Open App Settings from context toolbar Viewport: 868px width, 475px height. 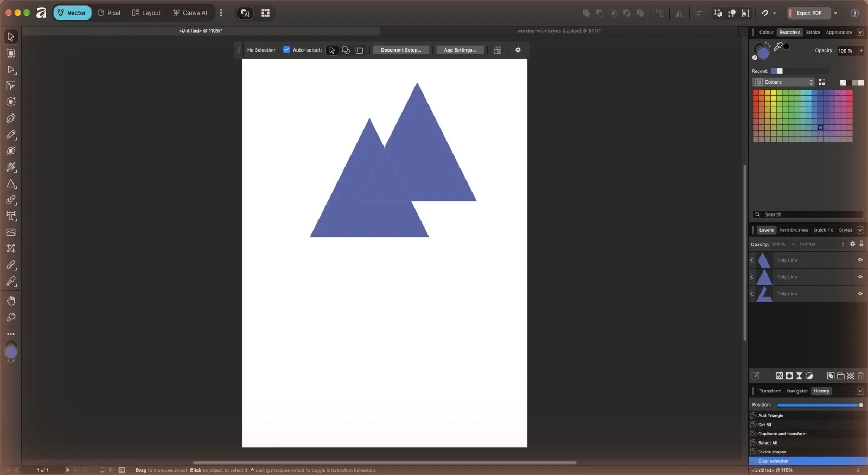(x=459, y=50)
